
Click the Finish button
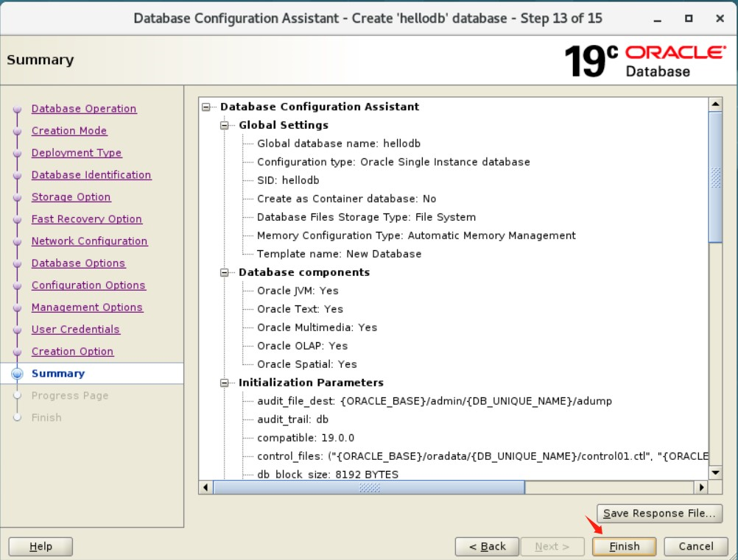pyautogui.click(x=624, y=546)
